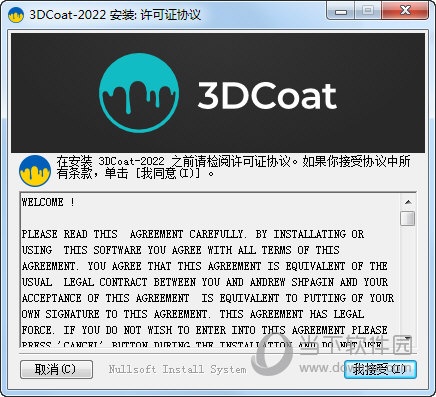
Task: Close the 3DCoat-2022 installer window
Action: tap(405, 11)
